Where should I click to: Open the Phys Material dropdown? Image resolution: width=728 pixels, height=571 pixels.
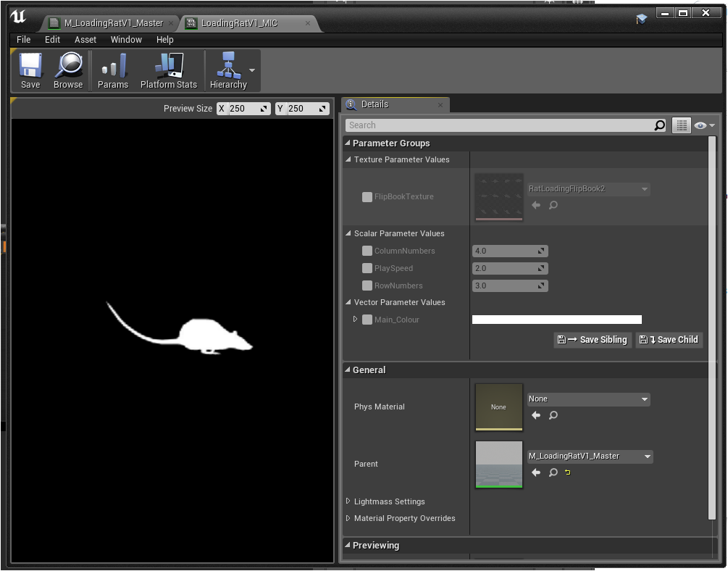[x=588, y=399]
